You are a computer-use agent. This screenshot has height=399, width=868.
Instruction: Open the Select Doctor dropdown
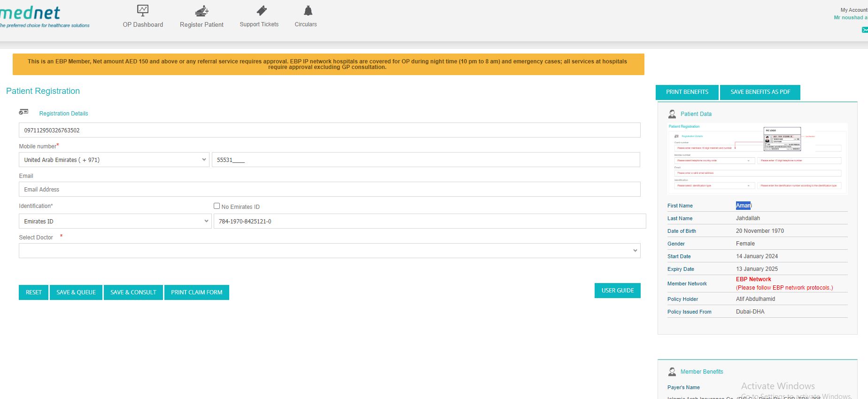pyautogui.click(x=329, y=251)
